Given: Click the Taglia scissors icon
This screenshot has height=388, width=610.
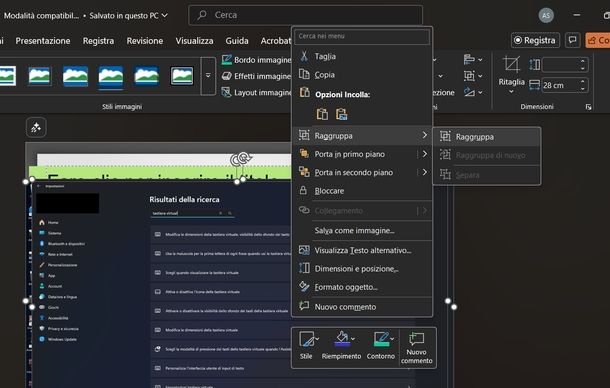Looking at the screenshot, I should [x=304, y=56].
